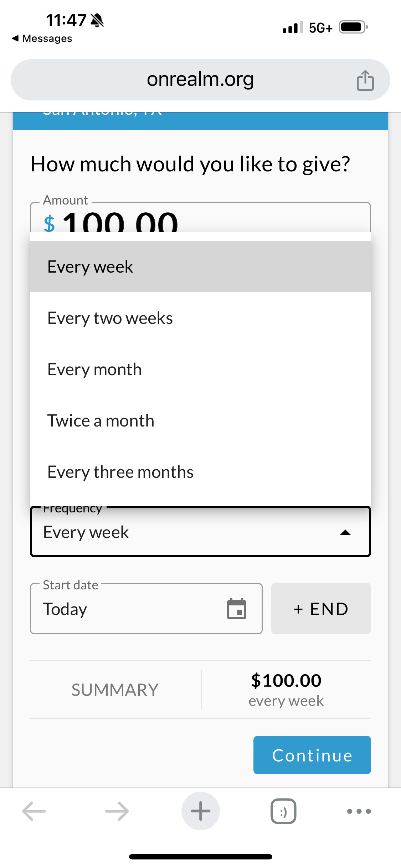This screenshot has height=868, width=401.
Task: Open the three-dot browser menu
Action: 359,811
